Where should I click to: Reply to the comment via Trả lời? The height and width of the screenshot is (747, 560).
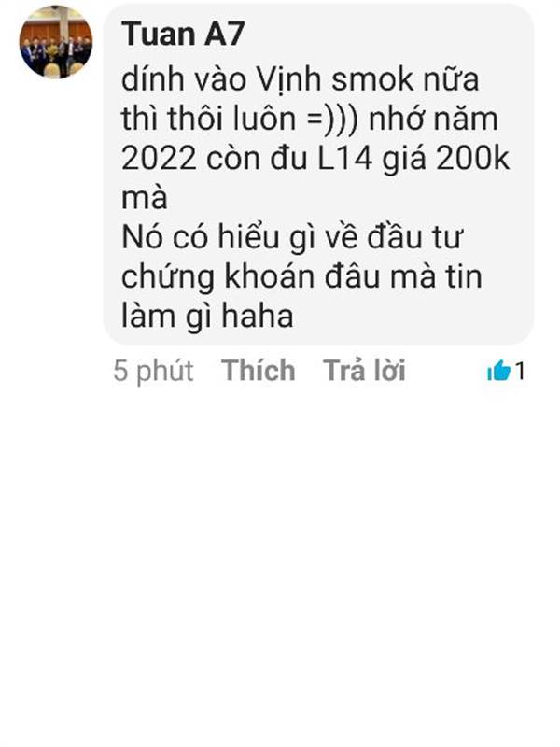tap(364, 370)
